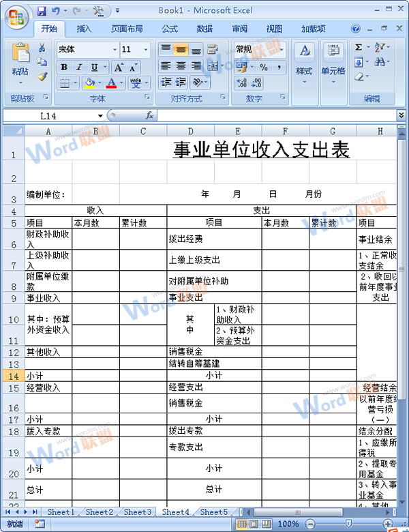Align text right
Image resolution: width=409 pixels, height=532 pixels.
pos(196,65)
